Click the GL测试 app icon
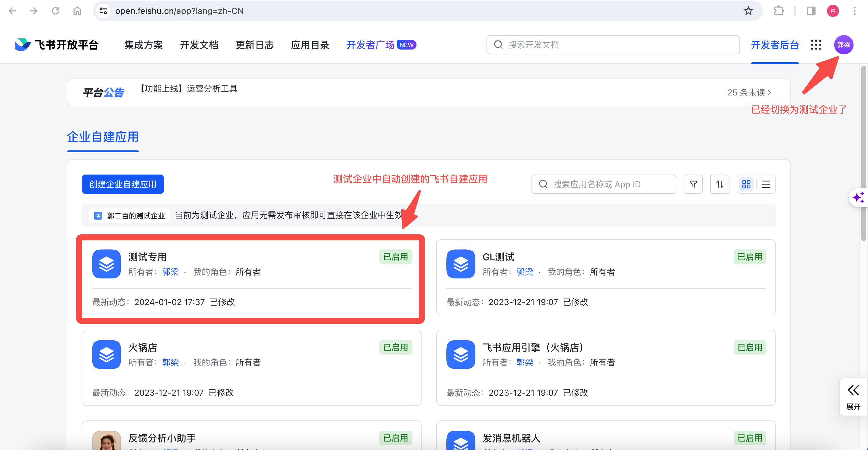This screenshot has height=450, width=868. (461, 264)
